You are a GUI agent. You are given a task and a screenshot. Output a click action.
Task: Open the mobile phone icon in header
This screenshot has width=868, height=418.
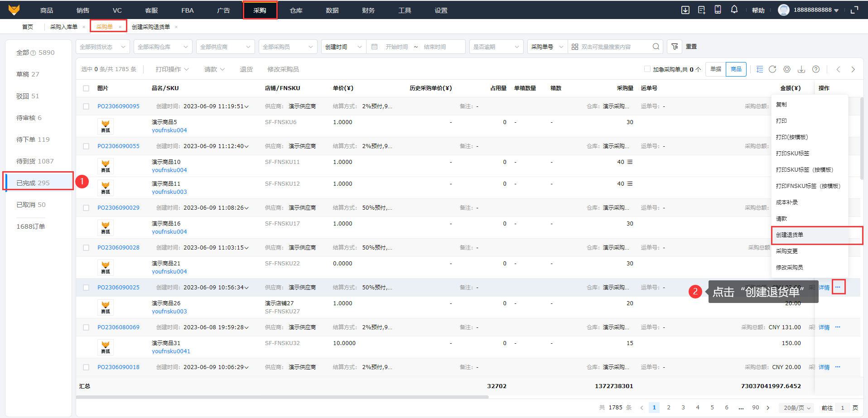(718, 10)
